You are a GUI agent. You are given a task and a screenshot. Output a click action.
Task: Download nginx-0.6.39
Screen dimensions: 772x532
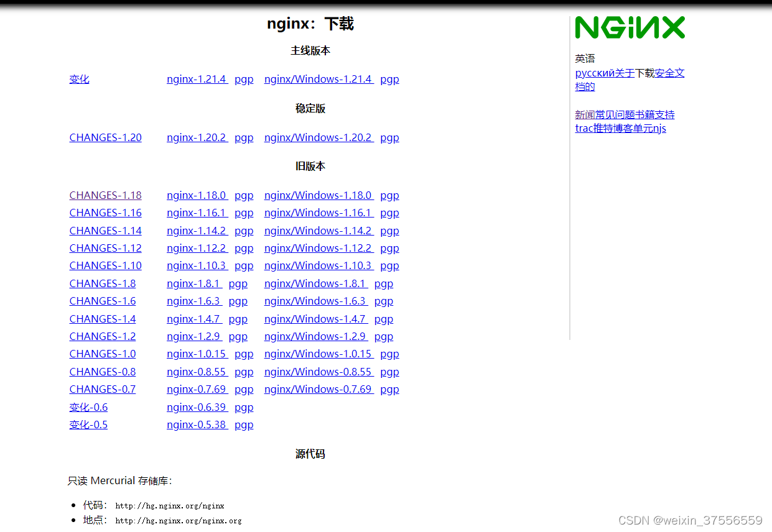[x=197, y=407]
